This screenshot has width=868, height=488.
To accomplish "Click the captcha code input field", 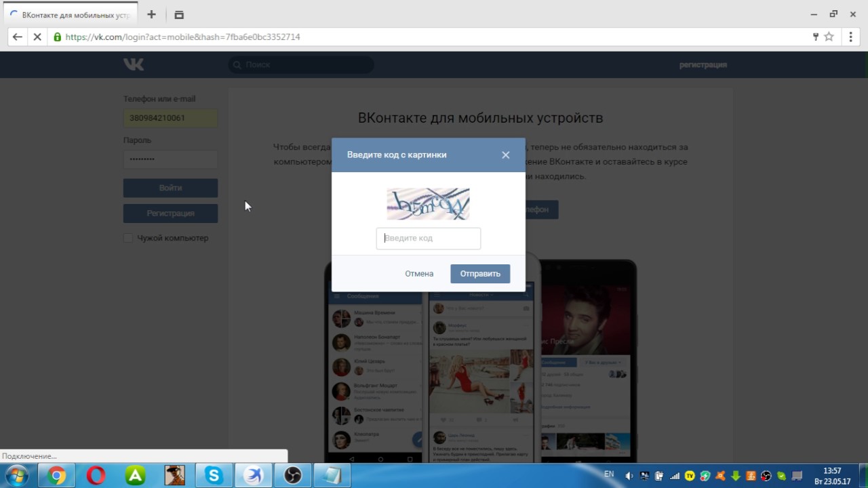I will click(x=429, y=238).
